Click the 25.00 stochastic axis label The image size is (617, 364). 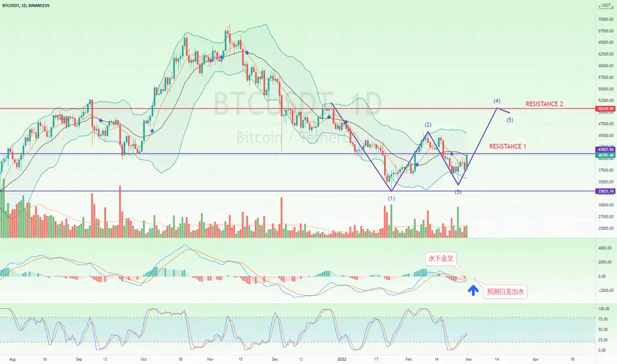[603, 340]
